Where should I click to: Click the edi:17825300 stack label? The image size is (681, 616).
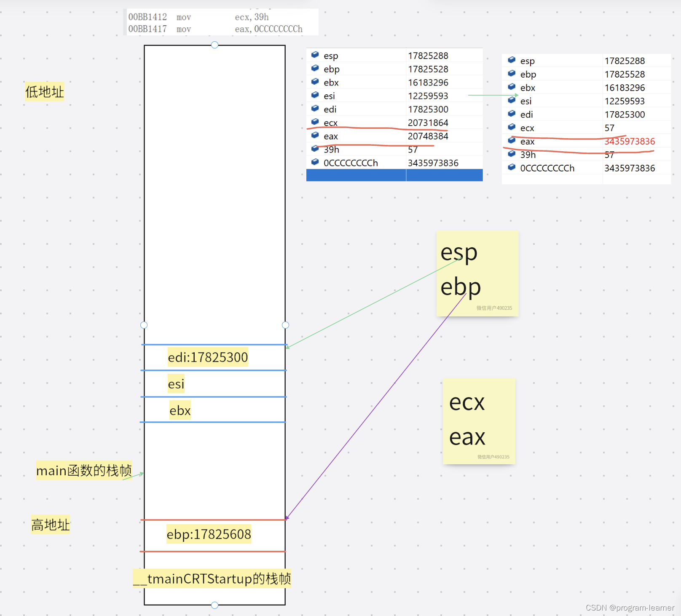(208, 357)
